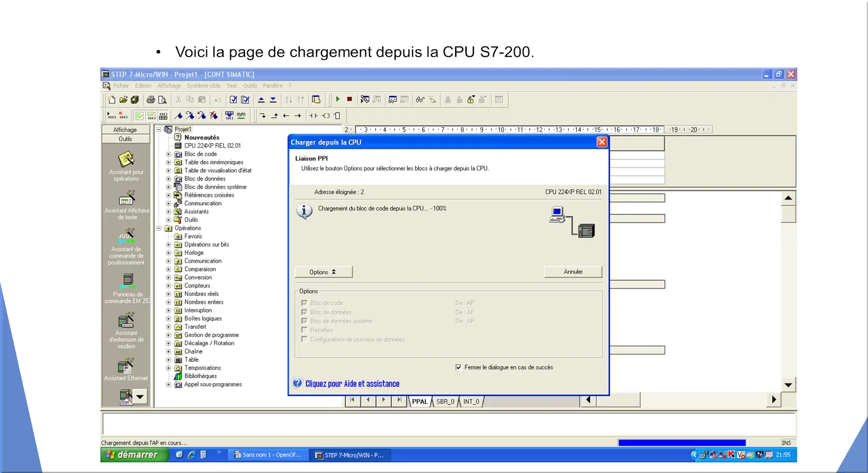Viewport: 868px width, 473px height.
Task: Click the red STOP mode icon
Action: tap(350, 100)
